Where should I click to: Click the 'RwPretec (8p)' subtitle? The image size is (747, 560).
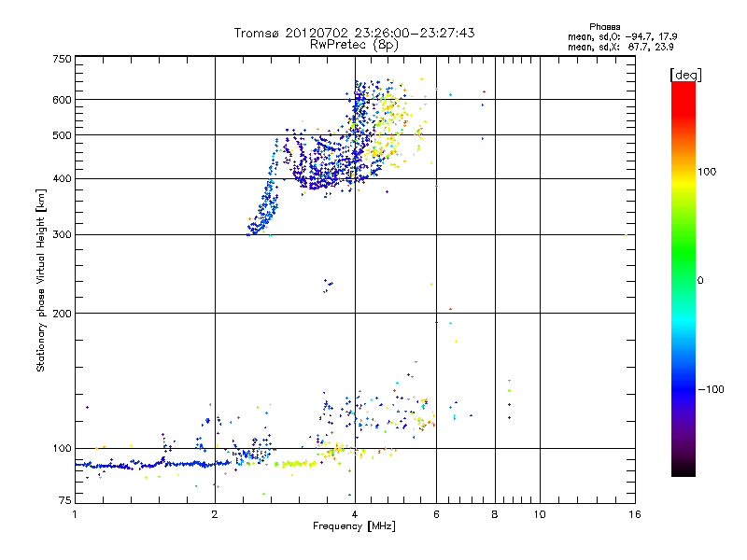(354, 45)
